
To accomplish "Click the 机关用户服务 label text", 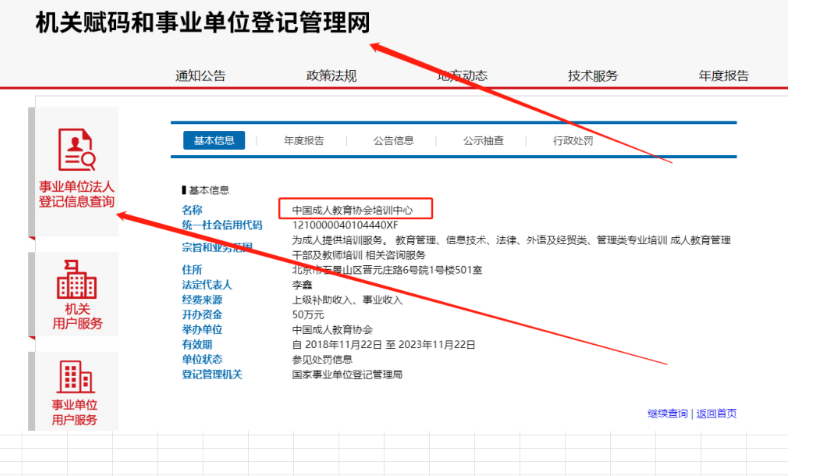I will [x=77, y=316].
